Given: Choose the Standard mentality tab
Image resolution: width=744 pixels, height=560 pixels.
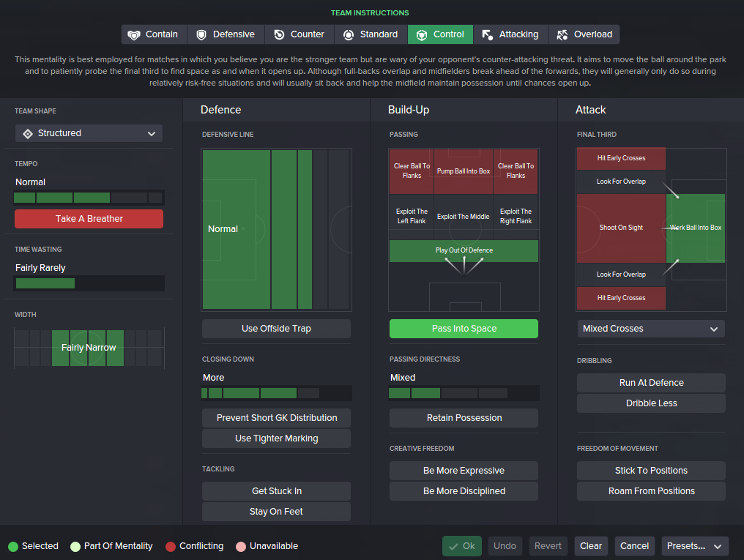Looking at the screenshot, I should click(x=371, y=34).
